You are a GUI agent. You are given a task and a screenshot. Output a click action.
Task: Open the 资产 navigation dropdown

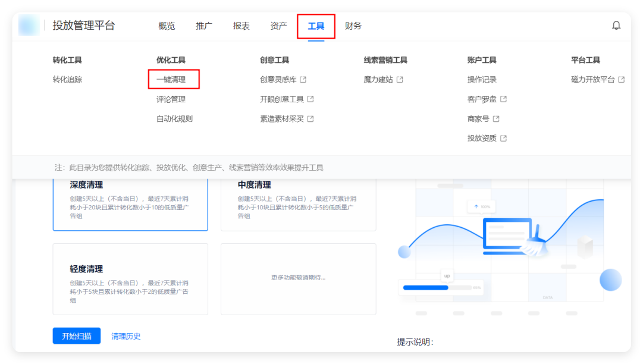coord(278,26)
